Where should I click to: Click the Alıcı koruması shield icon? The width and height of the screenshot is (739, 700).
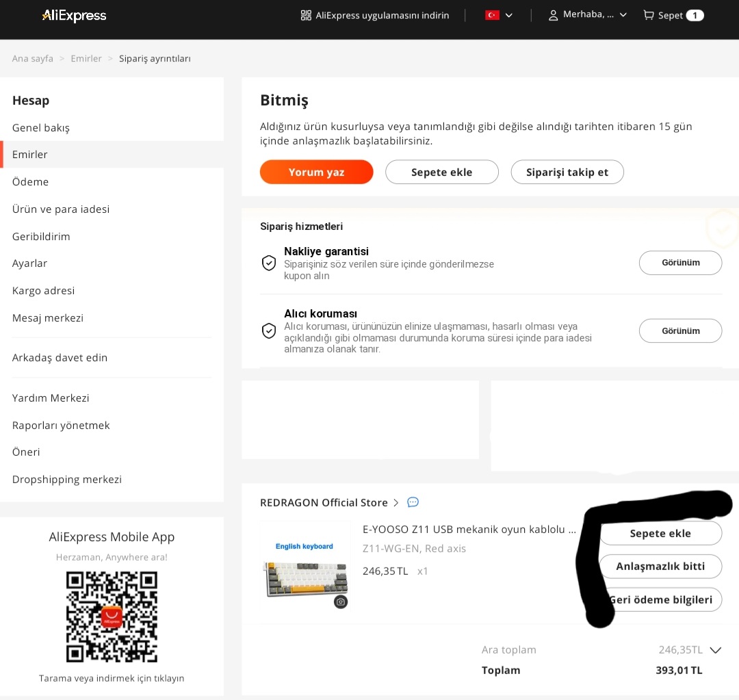tap(269, 331)
